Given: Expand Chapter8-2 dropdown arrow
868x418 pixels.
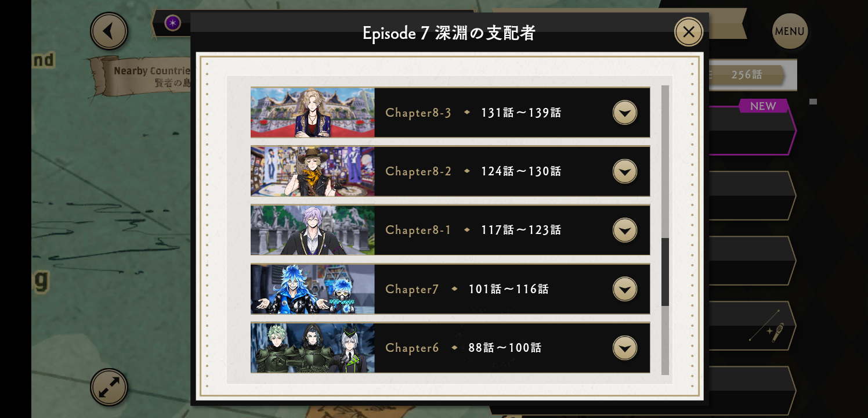Looking at the screenshot, I should coord(625,171).
